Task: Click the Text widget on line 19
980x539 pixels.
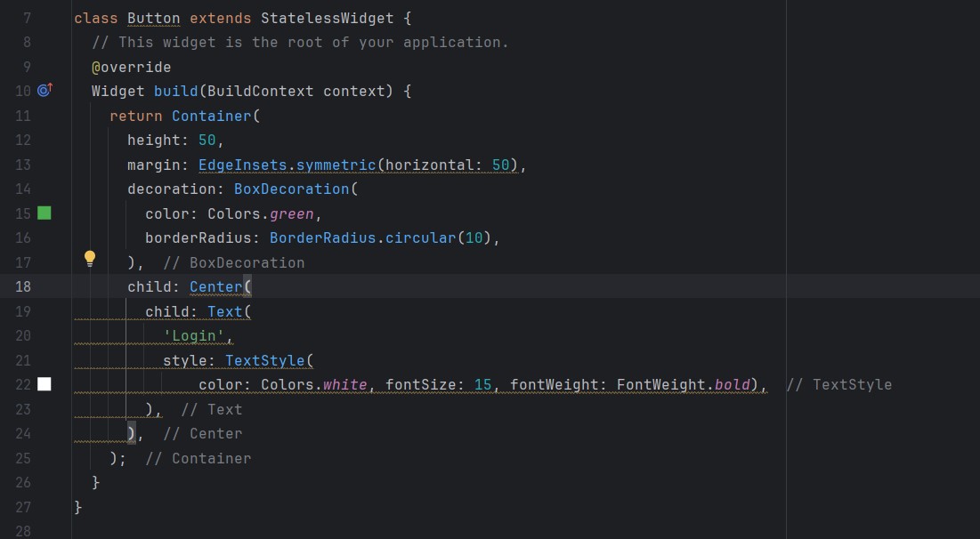Action: [x=225, y=311]
